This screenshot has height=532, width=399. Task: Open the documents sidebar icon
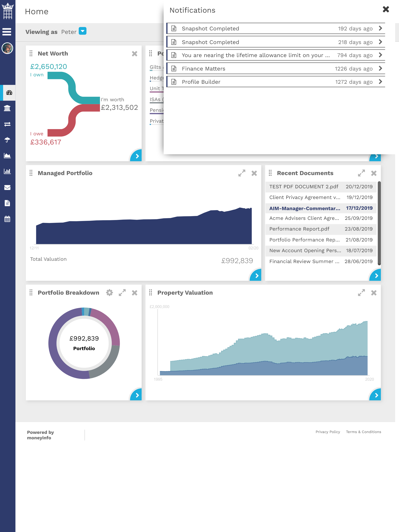click(7, 203)
